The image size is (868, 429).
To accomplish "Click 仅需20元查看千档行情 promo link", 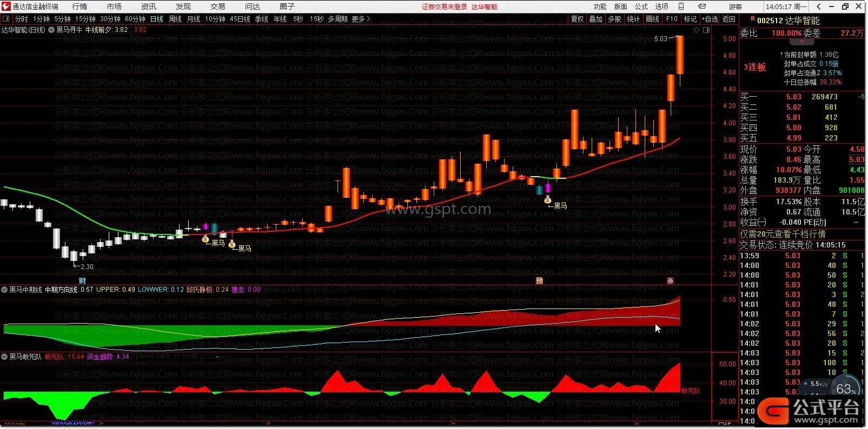I will coord(783,234).
